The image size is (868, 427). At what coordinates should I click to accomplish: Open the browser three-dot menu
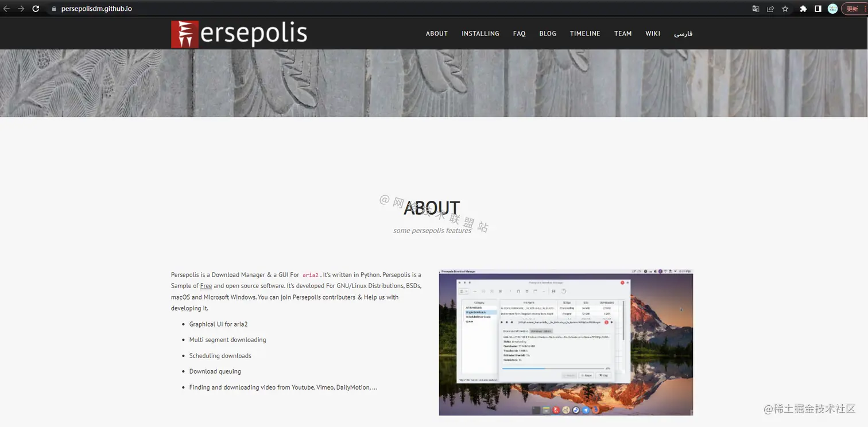click(x=865, y=9)
